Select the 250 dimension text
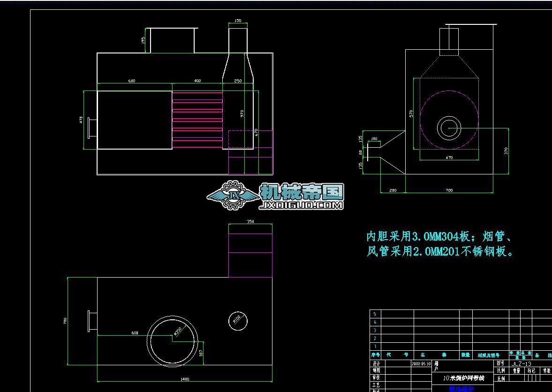 [238, 81]
